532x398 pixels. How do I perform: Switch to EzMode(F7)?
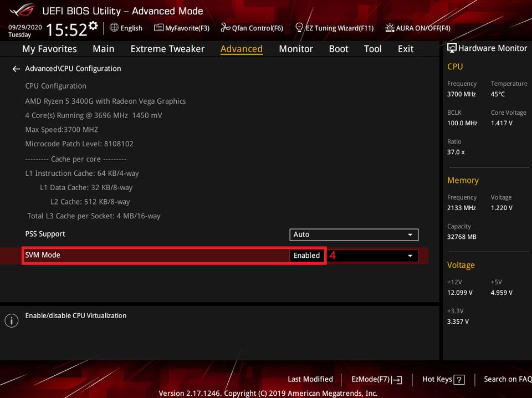(x=376, y=379)
